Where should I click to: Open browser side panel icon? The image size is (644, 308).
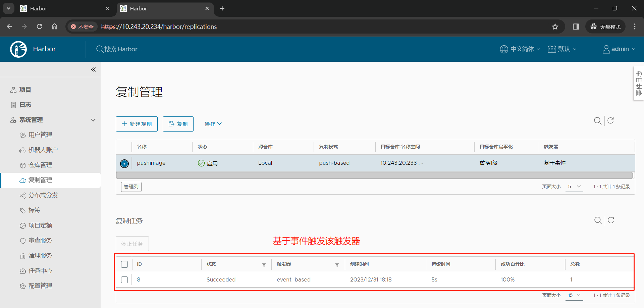point(576,27)
